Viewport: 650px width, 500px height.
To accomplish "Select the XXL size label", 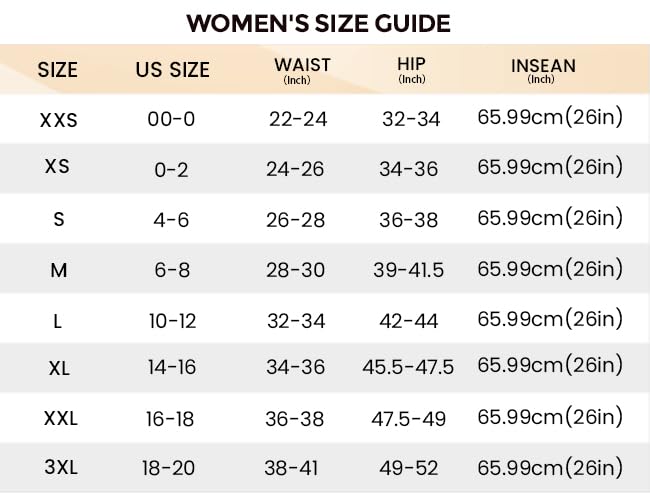I will [61, 418].
